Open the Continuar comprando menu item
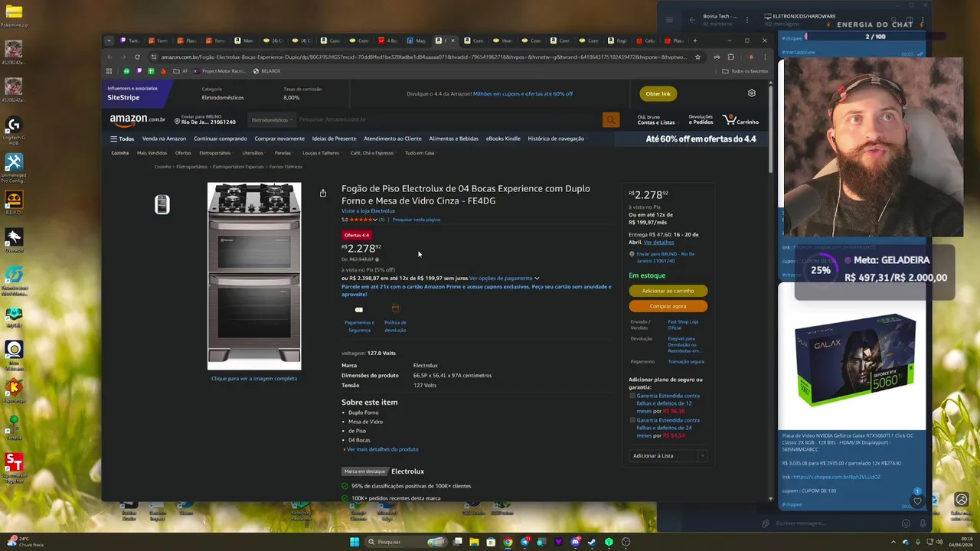 220,139
